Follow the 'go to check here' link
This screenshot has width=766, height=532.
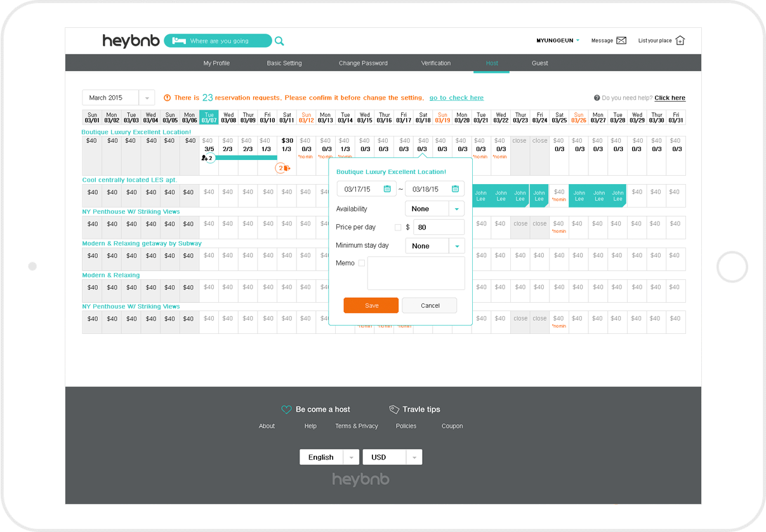(456, 98)
